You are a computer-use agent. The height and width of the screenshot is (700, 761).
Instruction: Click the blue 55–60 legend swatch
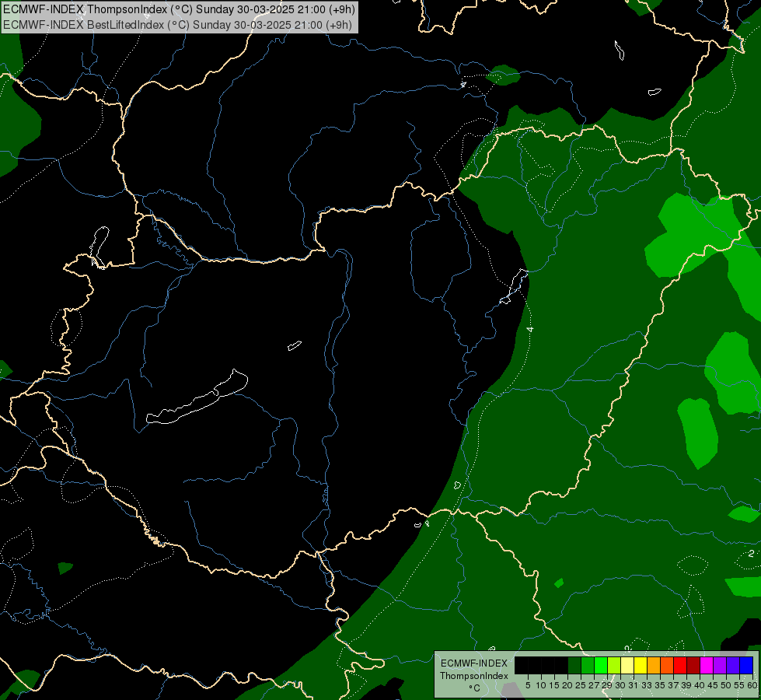(x=746, y=665)
